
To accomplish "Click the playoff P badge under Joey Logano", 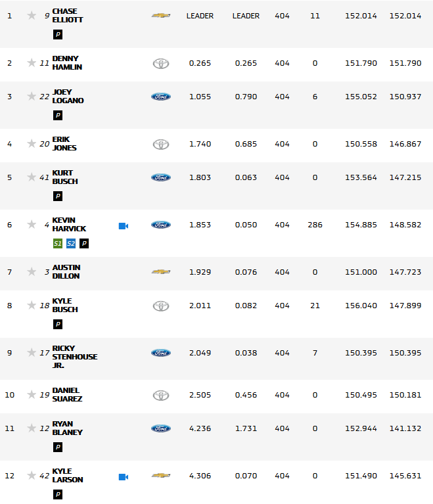I will click(58, 115).
